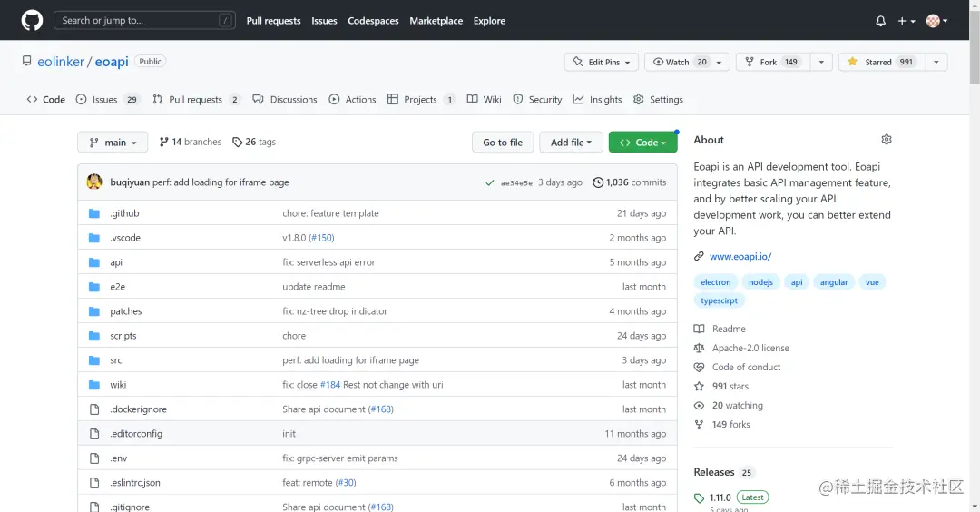The width and height of the screenshot is (980, 512).
Task: Fork the repository
Action: coord(774,62)
